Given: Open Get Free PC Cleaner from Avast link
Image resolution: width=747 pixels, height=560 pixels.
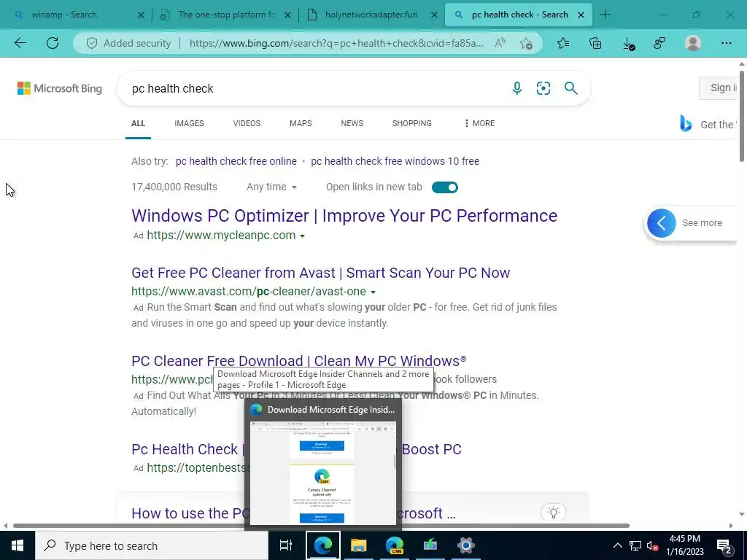Looking at the screenshot, I should 321,273.
